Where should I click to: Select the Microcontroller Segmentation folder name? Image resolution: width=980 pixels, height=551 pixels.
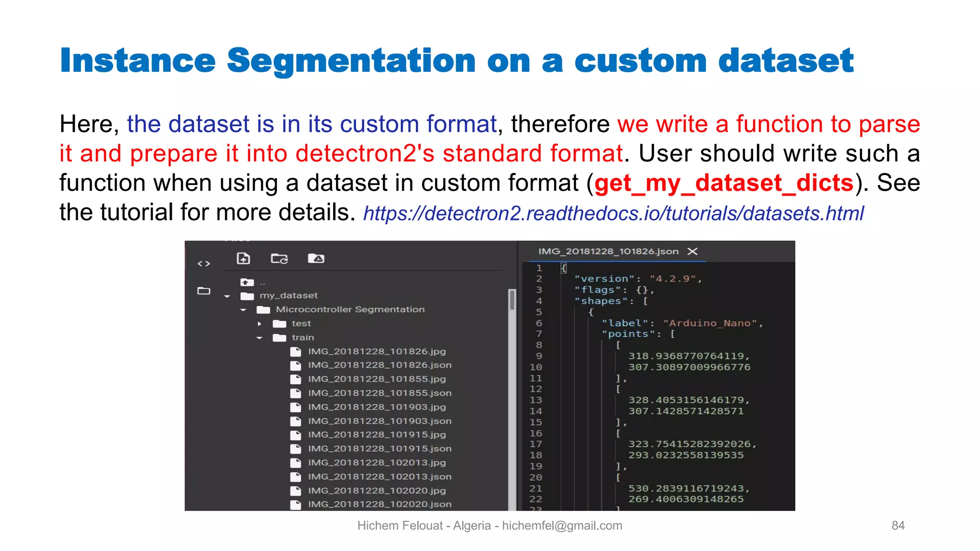click(x=350, y=310)
